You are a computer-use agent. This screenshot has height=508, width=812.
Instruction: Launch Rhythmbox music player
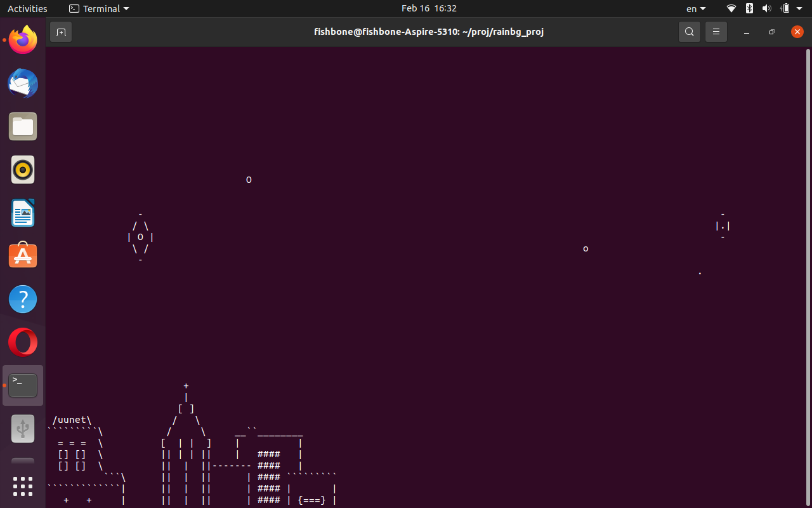23,170
